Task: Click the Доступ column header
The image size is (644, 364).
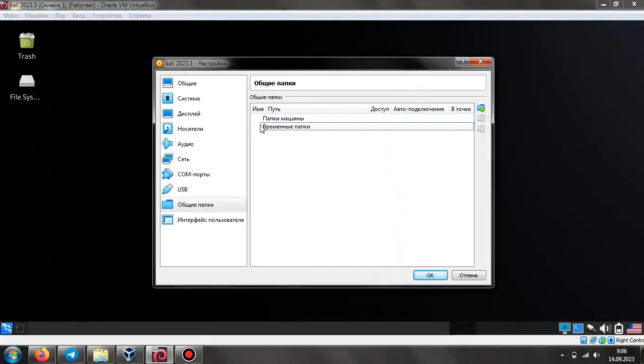Action: coord(380,109)
